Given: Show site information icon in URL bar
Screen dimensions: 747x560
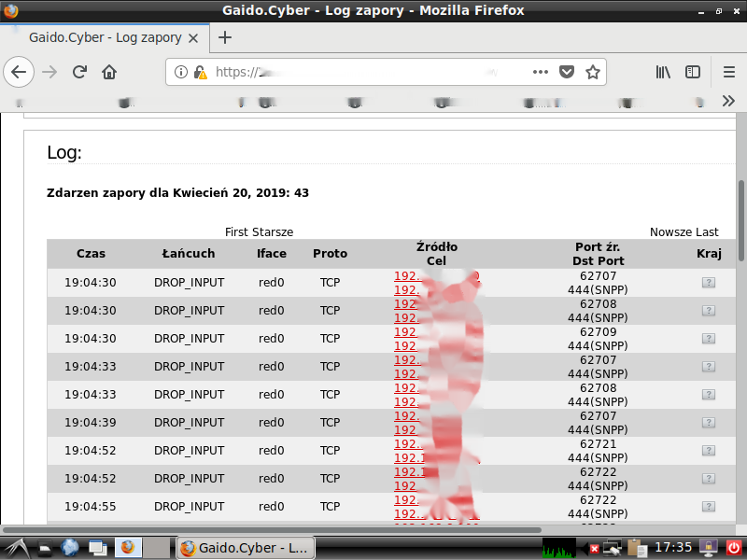Looking at the screenshot, I should pyautogui.click(x=181, y=72).
